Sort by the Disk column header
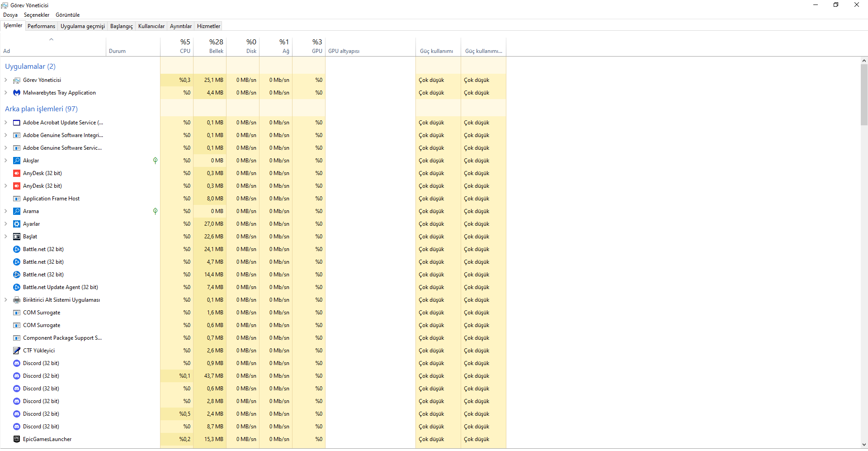Viewport: 868px width, 451px height. (x=243, y=46)
